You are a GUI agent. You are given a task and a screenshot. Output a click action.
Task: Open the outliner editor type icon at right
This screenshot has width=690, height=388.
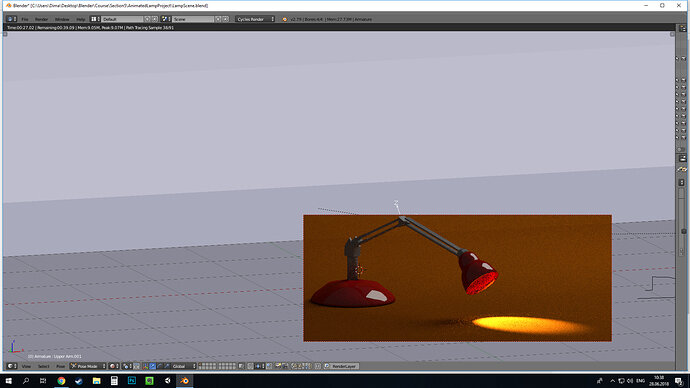tap(683, 29)
